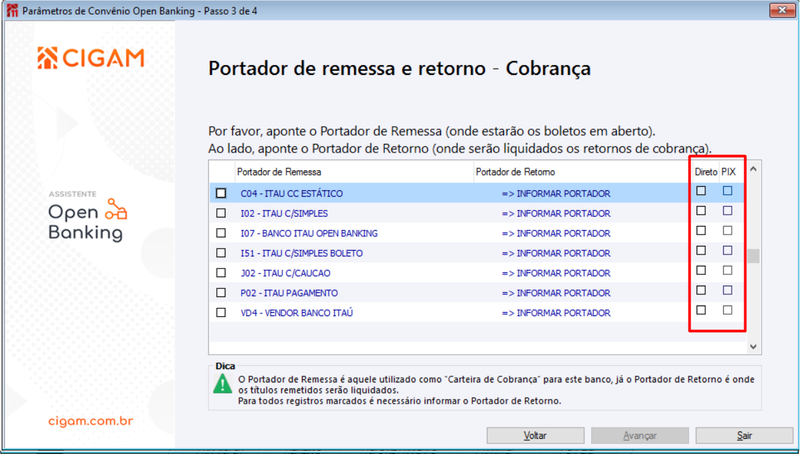800x454 pixels.
Task: Check the J02 - ITAU C/CAUCAO row checkbox
Action: click(x=221, y=273)
